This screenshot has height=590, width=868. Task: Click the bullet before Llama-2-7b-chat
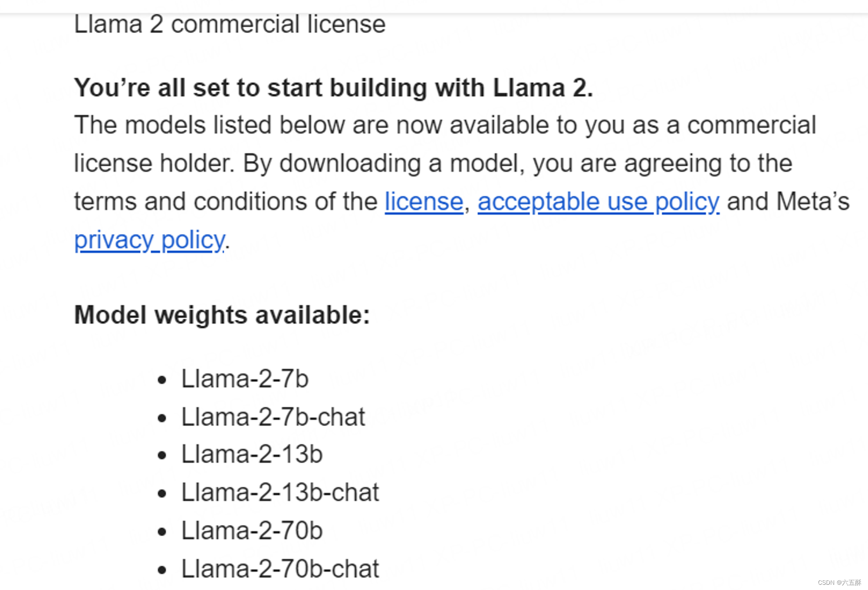pos(162,419)
